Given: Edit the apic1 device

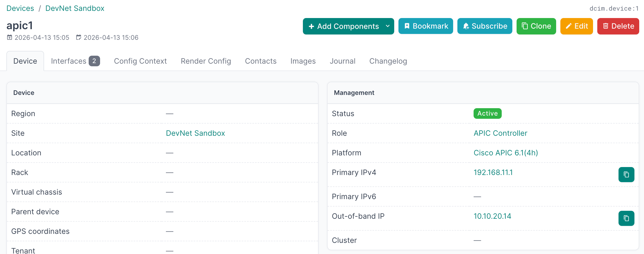Looking at the screenshot, I should [576, 26].
